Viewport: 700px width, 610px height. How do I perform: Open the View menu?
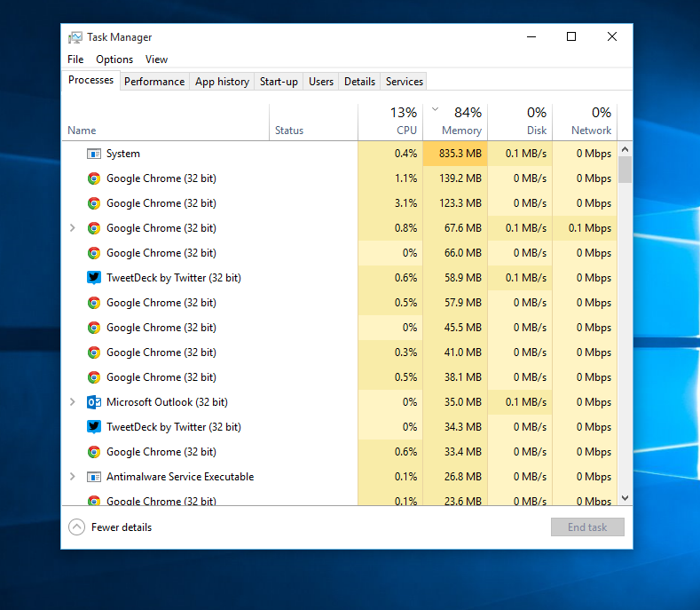click(x=156, y=59)
